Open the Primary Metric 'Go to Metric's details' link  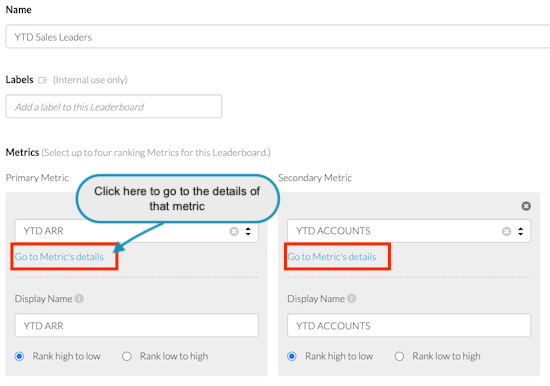[59, 257]
